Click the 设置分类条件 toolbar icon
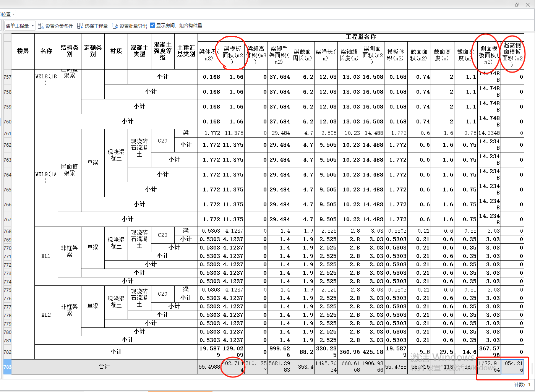This screenshot has width=535, height=392. [41, 26]
